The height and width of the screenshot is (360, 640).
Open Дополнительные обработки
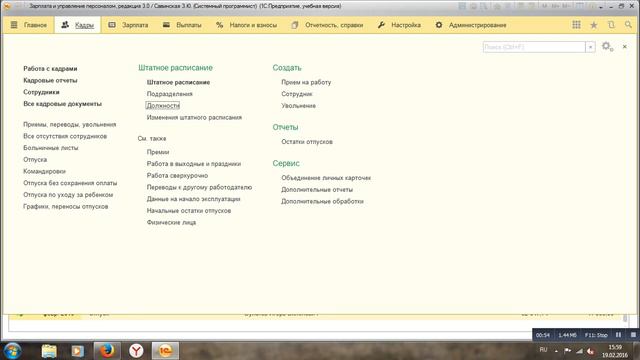tap(322, 202)
